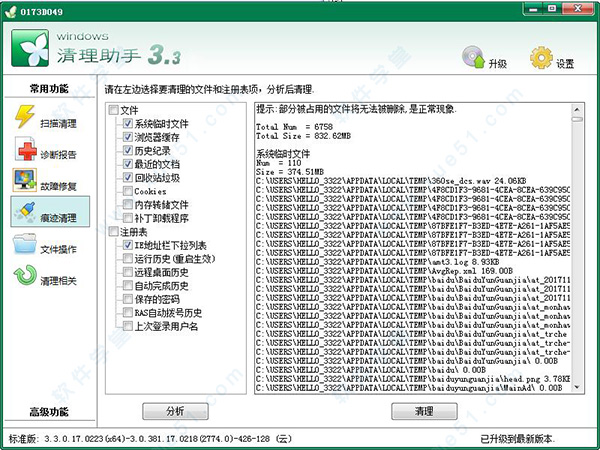The height and width of the screenshot is (450, 600).
Task: Open the 文件操作 folder icon
Action: 24,243
